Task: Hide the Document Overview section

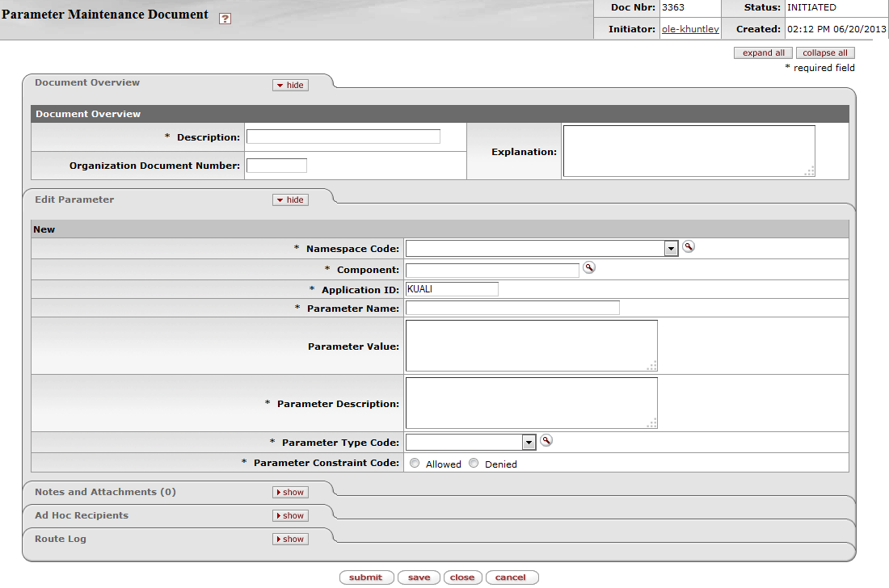Action: tap(290, 85)
